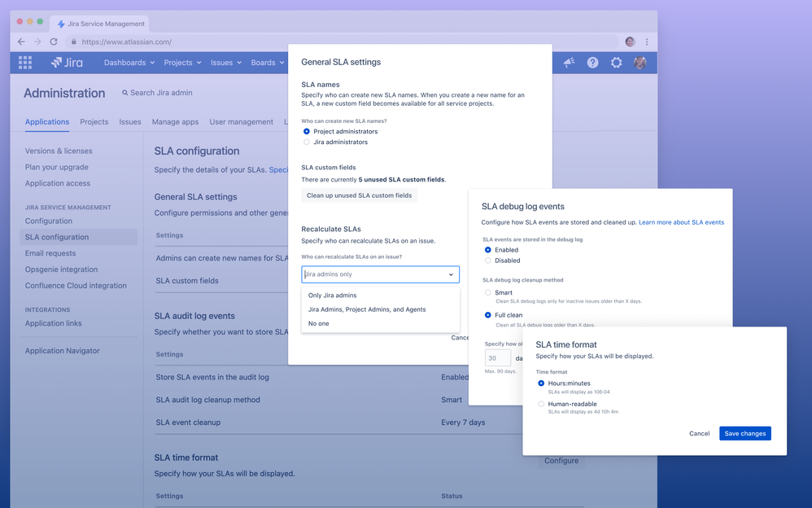Click the browser address bar URL
Image resolution: width=812 pixels, height=508 pixels.
point(126,42)
